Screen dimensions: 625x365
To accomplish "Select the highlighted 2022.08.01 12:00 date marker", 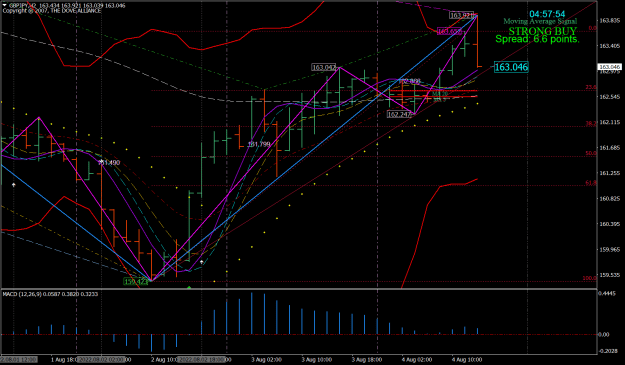I will point(19,360).
